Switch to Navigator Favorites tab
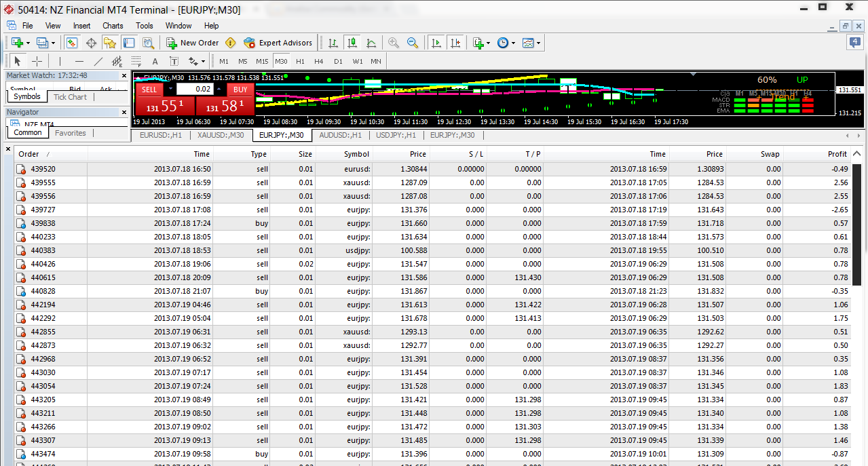Viewport: 868px width, 466px height. pyautogui.click(x=71, y=133)
